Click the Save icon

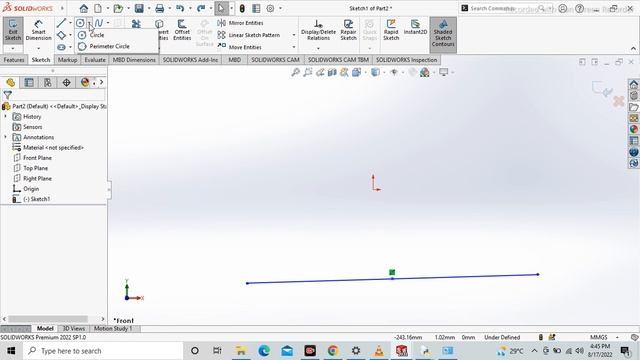tap(139, 8)
